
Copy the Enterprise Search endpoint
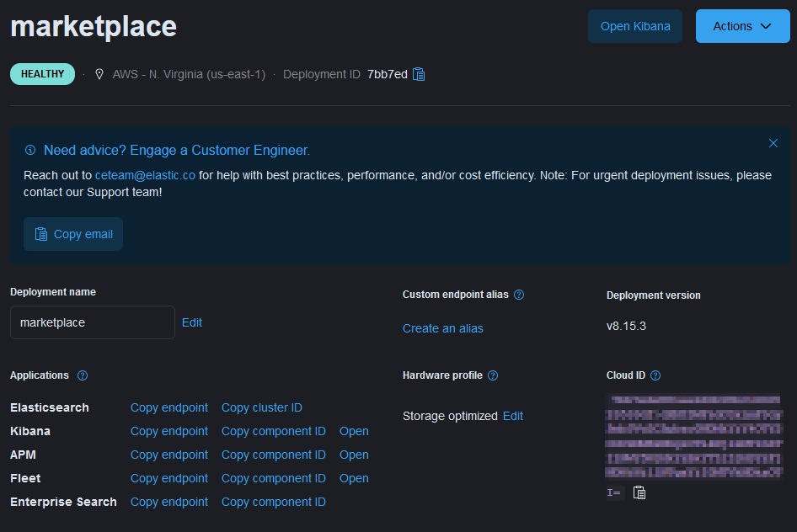pos(168,502)
